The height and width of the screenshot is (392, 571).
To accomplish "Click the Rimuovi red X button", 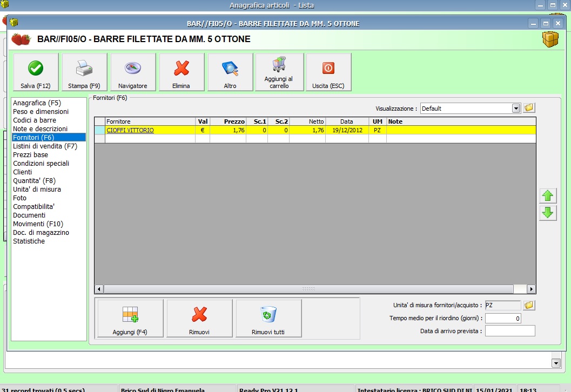I will (199, 319).
